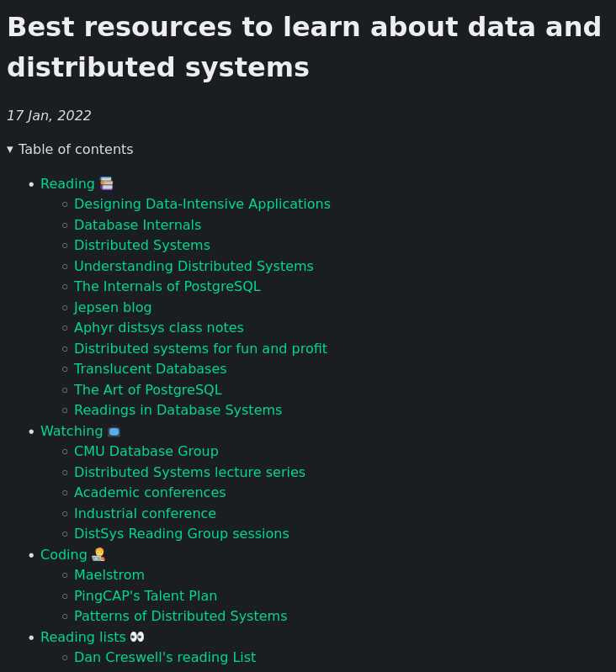
Task: Open Distributed Systems lecture series link
Action: (x=189, y=473)
